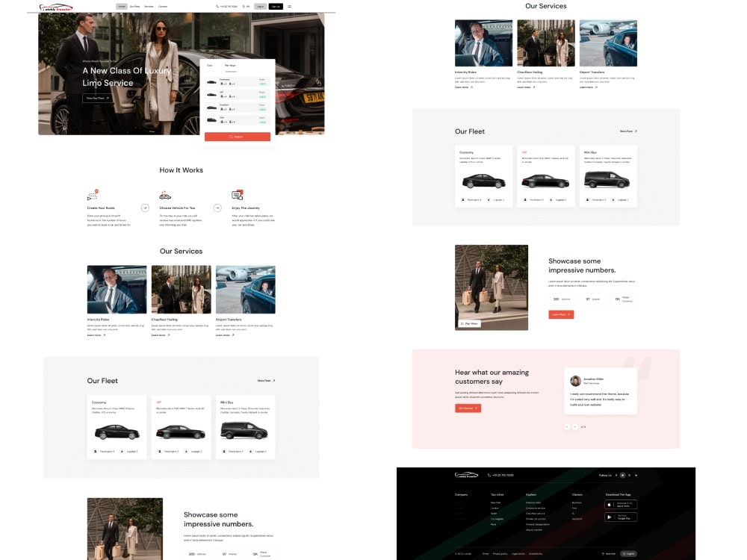Select the Economy vehicle row in booking widget
The image size is (747, 560).
coord(238,82)
